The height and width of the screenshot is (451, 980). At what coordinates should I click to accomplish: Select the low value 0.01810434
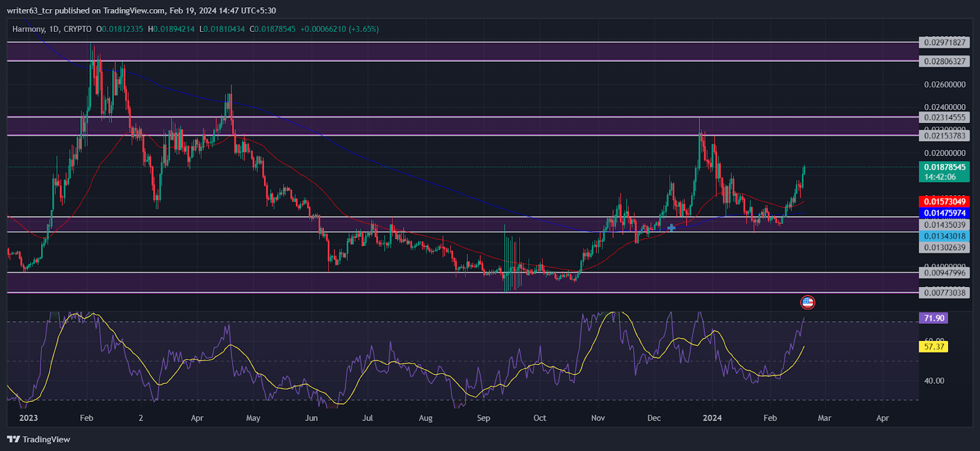click(224, 29)
